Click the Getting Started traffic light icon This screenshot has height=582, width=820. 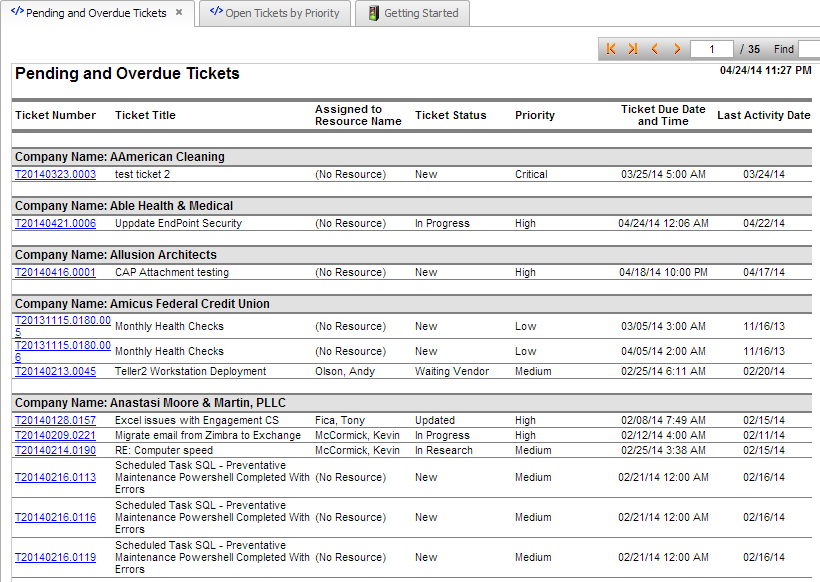pyautogui.click(x=373, y=13)
